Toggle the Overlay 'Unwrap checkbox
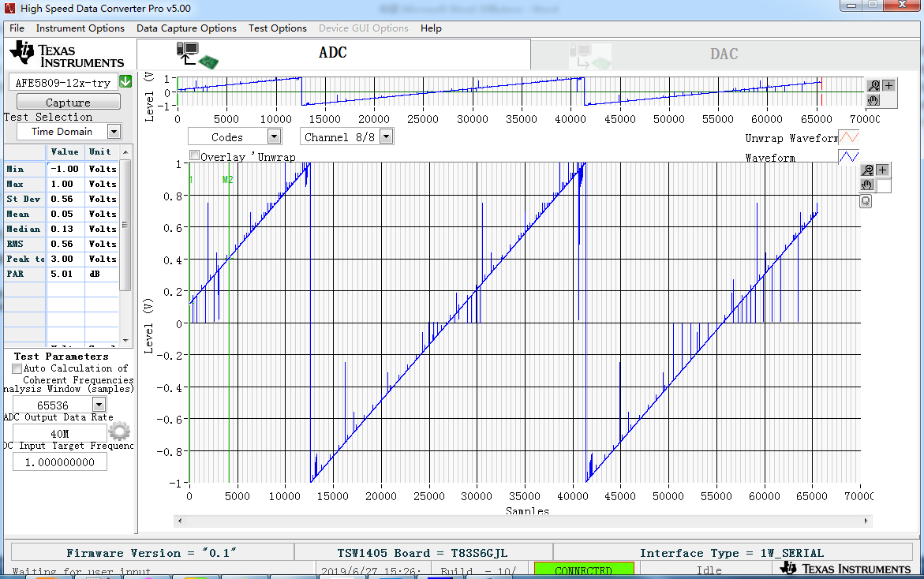The height and width of the screenshot is (579, 924). tap(194, 155)
